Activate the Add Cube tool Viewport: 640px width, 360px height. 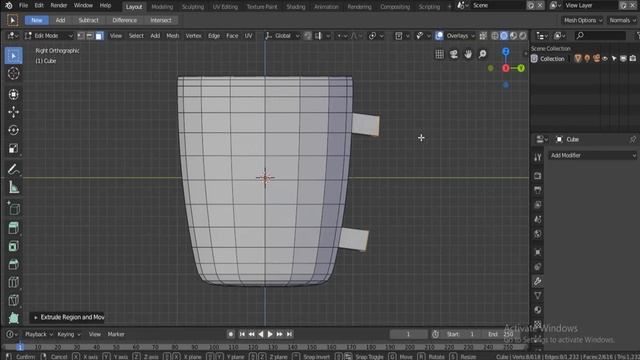(13, 209)
